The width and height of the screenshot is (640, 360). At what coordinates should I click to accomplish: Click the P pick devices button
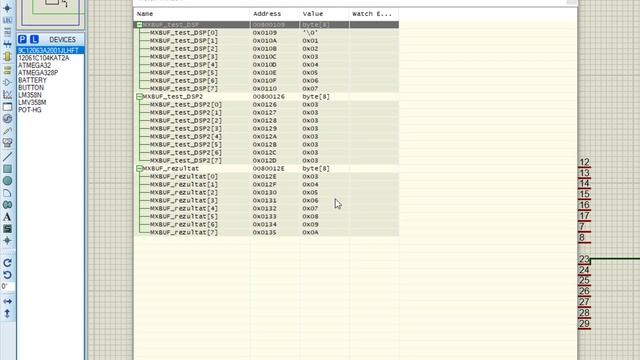click(22, 40)
